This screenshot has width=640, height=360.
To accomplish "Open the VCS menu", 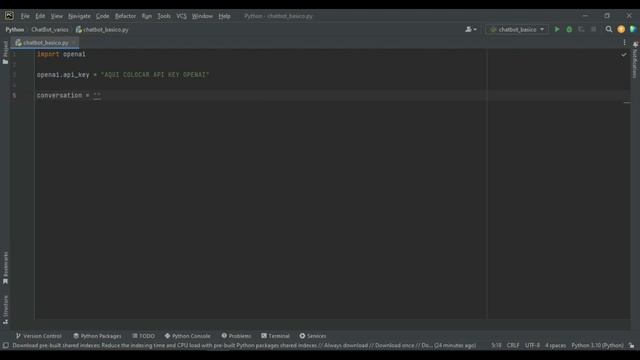I will click(x=181, y=16).
